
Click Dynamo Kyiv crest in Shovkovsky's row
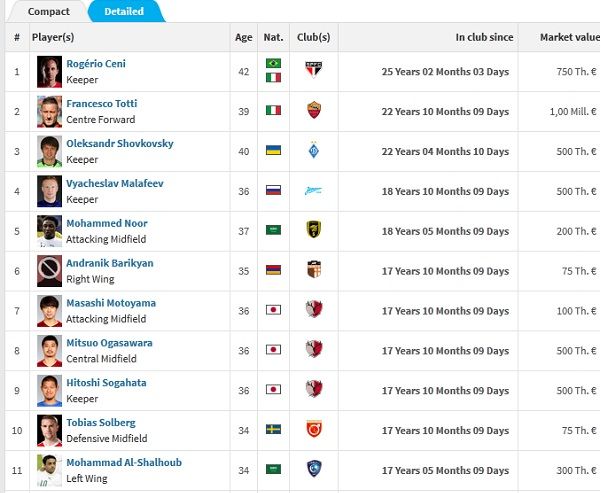(314, 151)
